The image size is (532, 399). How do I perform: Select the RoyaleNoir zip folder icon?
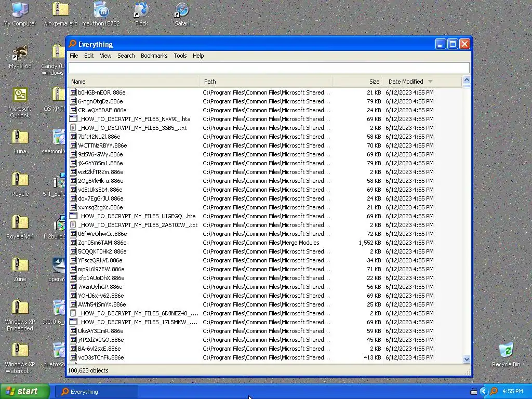tap(20, 223)
